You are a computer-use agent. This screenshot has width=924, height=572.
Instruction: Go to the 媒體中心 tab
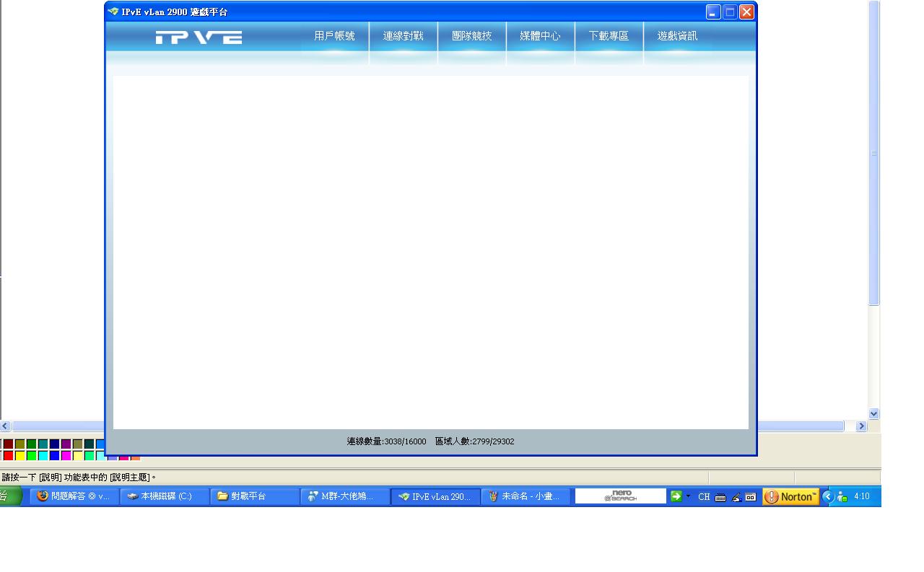point(540,36)
